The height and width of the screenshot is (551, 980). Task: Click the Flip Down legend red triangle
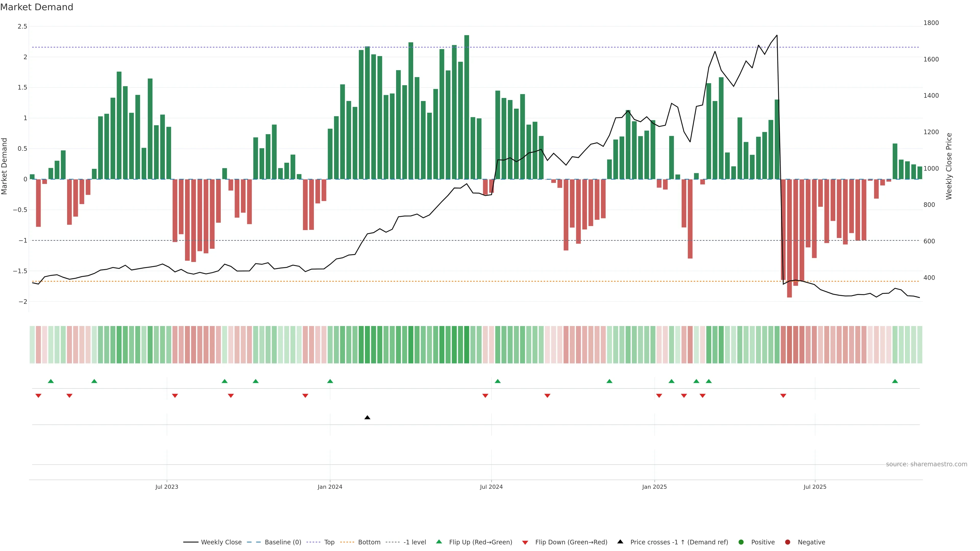525,543
